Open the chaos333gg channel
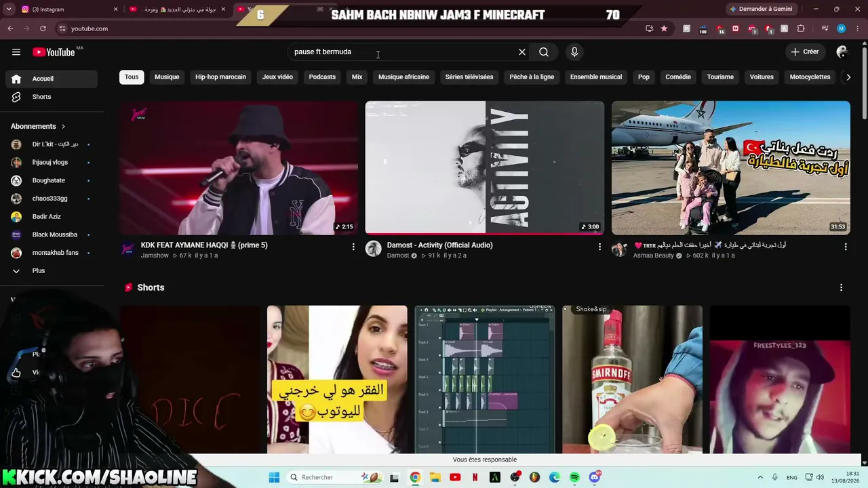The width and height of the screenshot is (868, 488). pyautogui.click(x=52, y=199)
